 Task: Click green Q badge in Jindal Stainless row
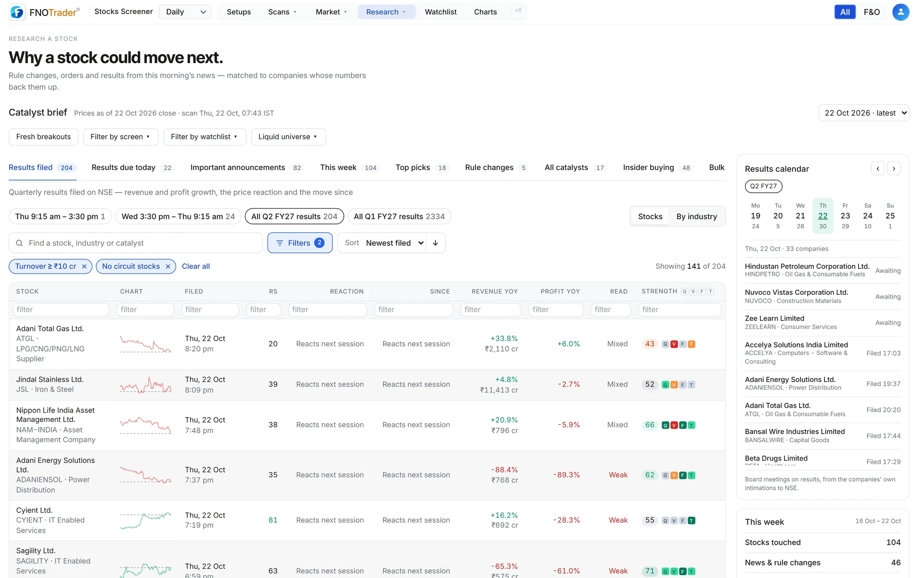(666, 384)
